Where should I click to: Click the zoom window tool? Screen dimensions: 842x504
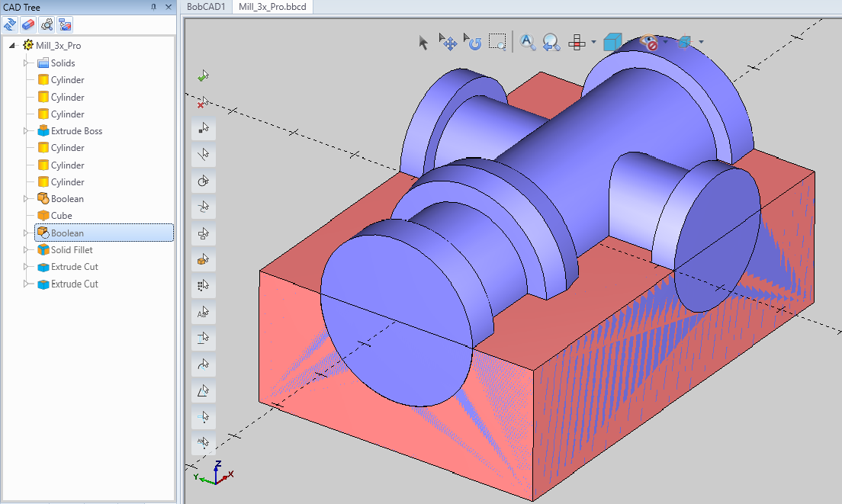coord(497,43)
